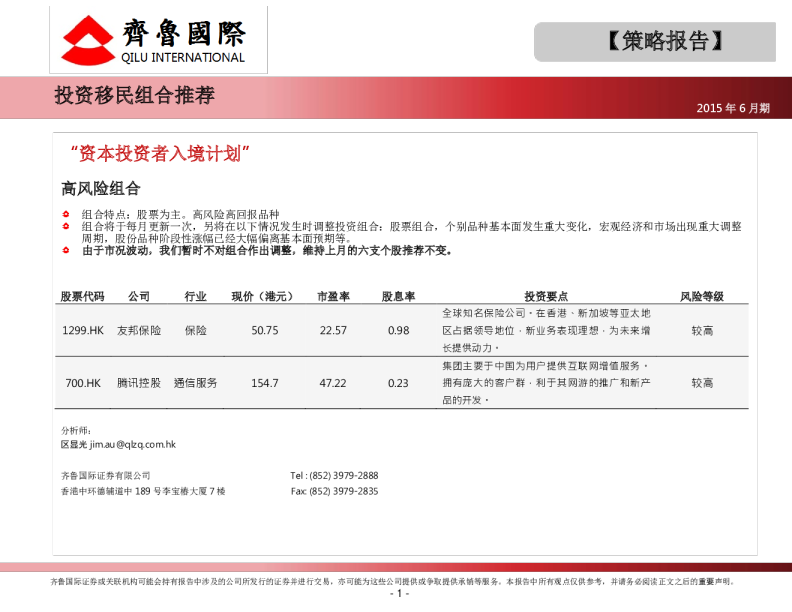The height and width of the screenshot is (612, 792).
Task: Open the jim.au@qlzq.com.hk email link
Action: click(x=132, y=444)
